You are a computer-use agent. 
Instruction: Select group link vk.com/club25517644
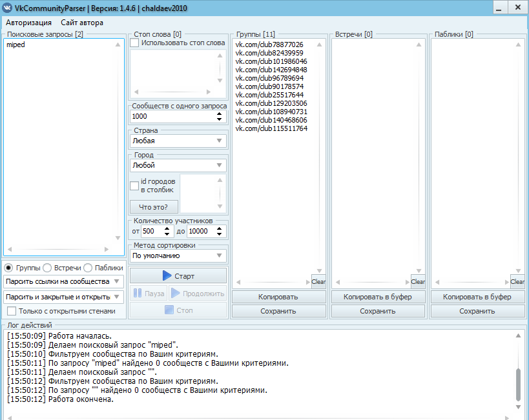coord(269,95)
